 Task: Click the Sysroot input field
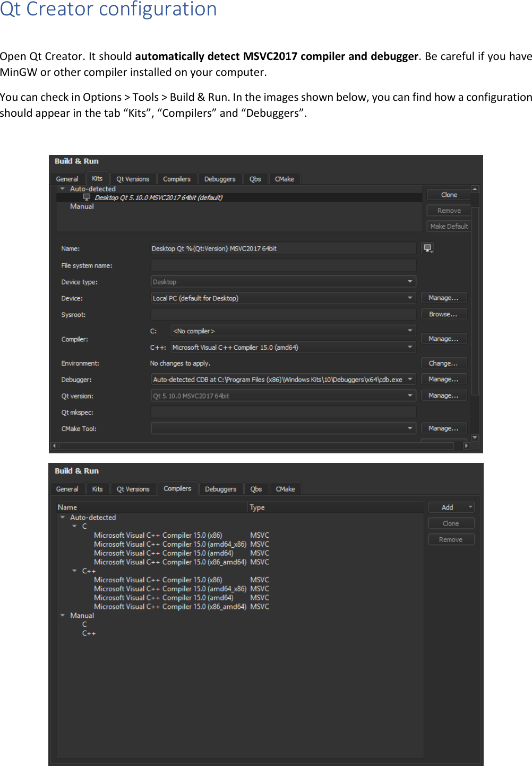[x=284, y=314]
